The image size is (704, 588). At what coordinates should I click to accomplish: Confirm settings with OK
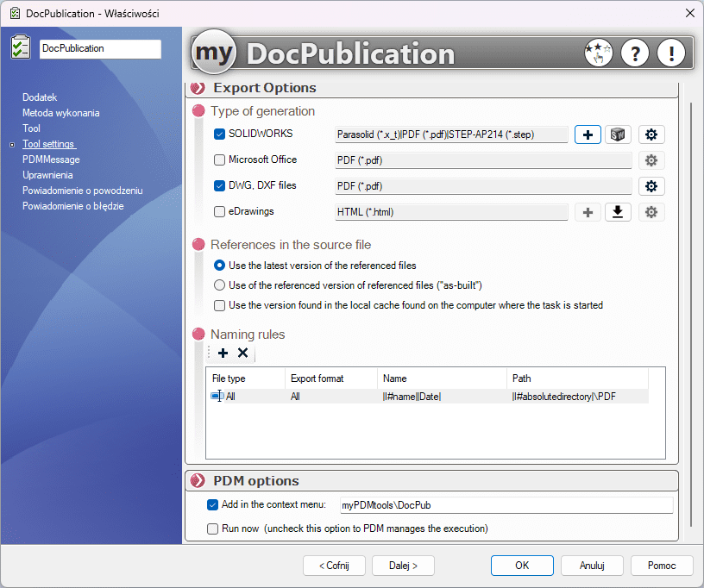pos(522,566)
